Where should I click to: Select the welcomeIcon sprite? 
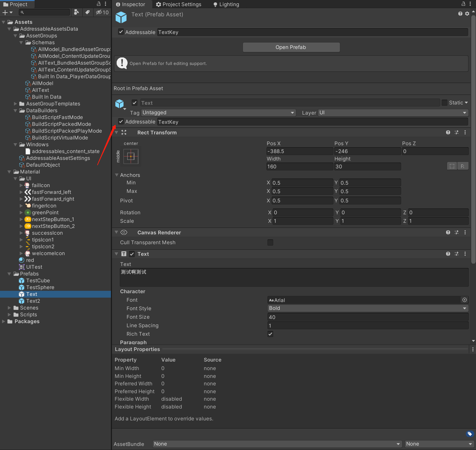[x=48, y=253]
